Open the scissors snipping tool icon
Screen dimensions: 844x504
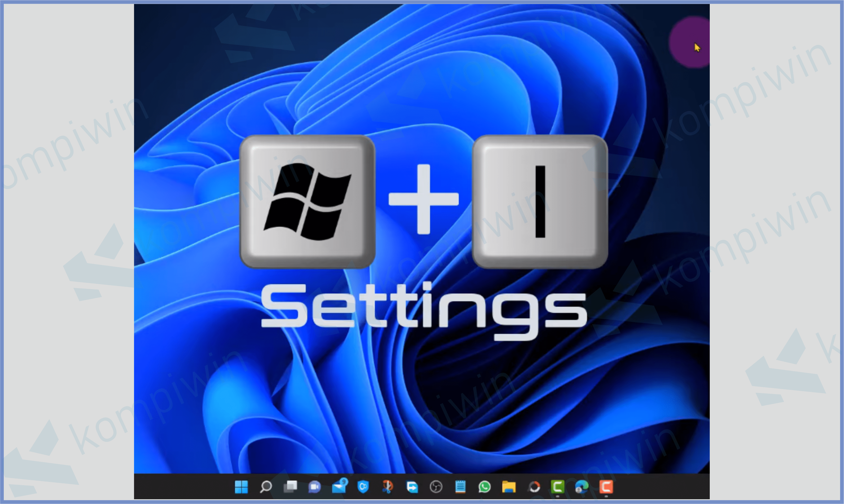point(388,487)
